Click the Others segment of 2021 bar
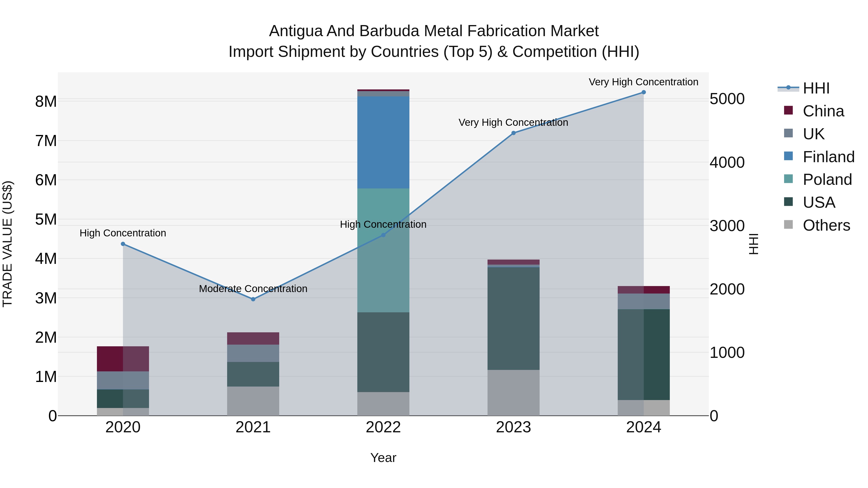Screen dimensions: 868x488 pyautogui.click(x=253, y=401)
